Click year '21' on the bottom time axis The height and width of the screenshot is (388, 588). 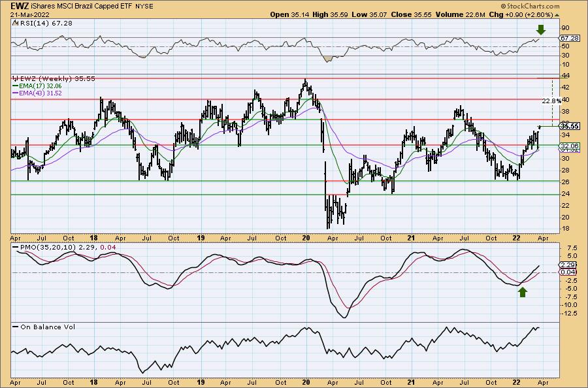coord(412,382)
